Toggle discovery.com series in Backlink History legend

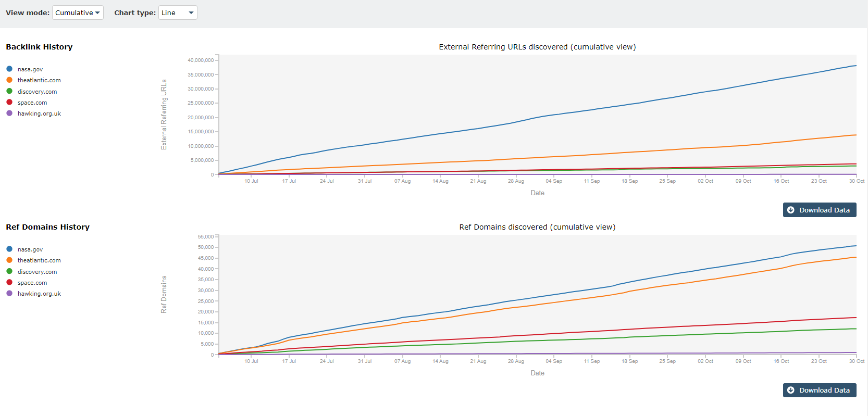(x=37, y=92)
